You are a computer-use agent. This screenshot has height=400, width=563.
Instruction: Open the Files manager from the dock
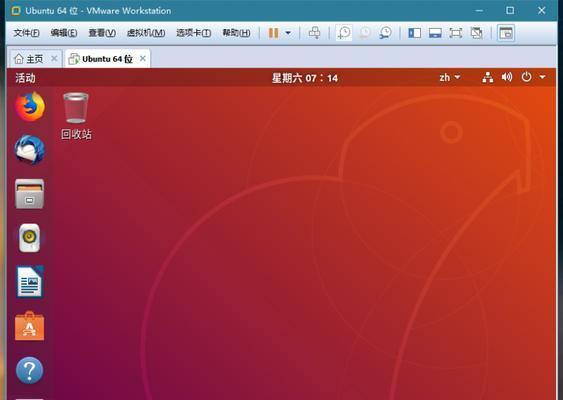(30, 194)
